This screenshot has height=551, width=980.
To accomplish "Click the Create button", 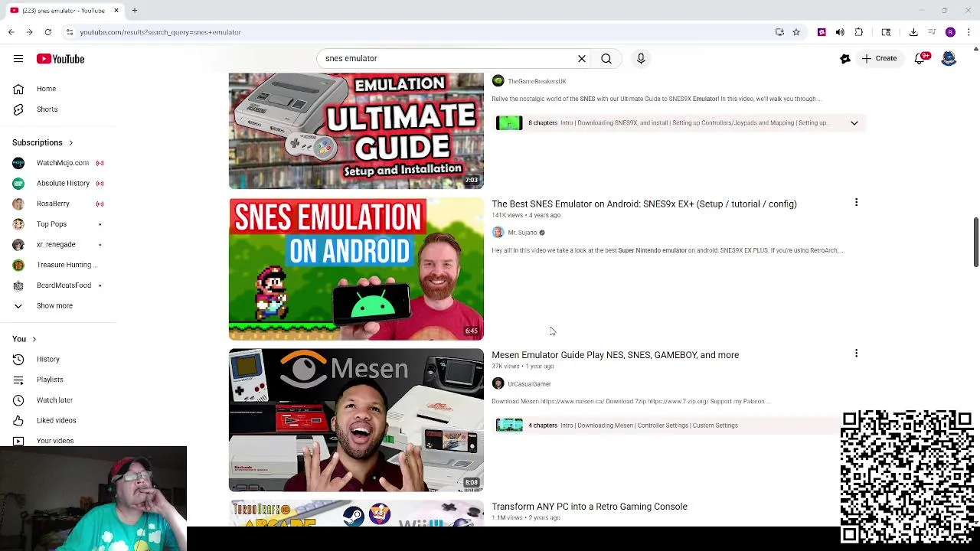I will point(879,58).
